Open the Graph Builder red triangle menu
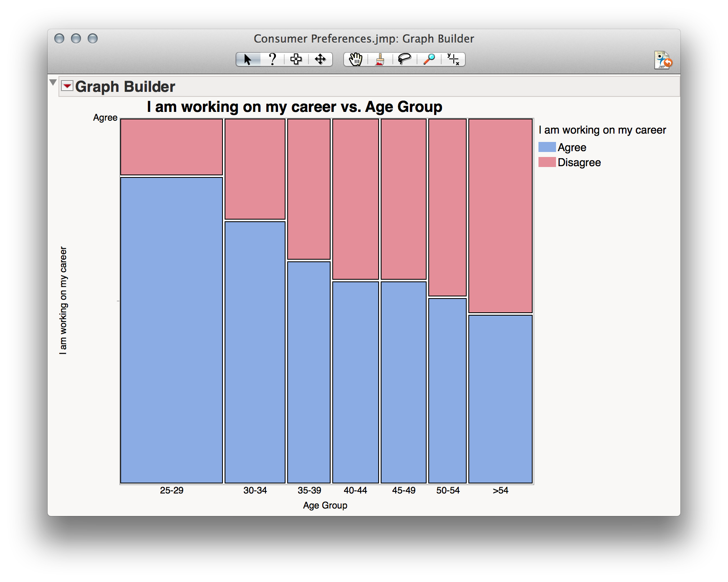This screenshot has width=728, height=582. tap(68, 86)
